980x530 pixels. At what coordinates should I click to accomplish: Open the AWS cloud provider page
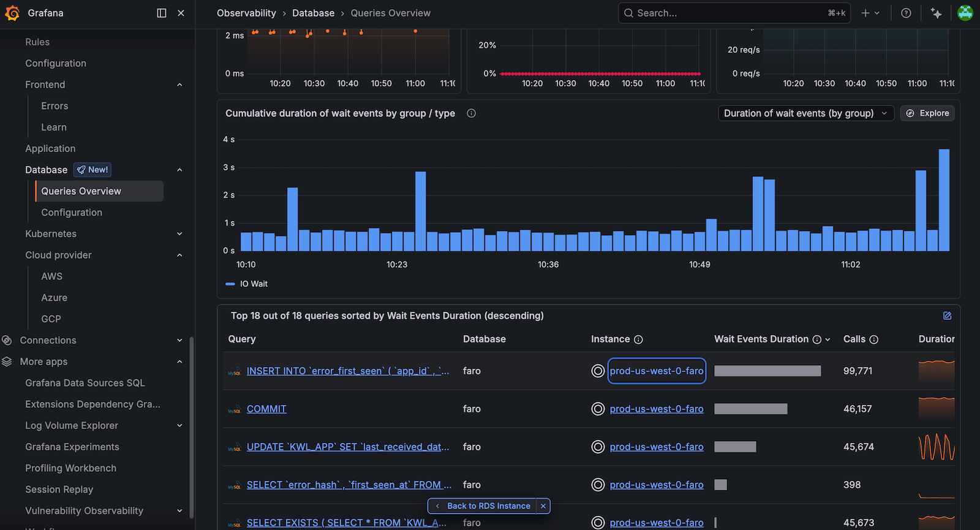[x=51, y=276]
